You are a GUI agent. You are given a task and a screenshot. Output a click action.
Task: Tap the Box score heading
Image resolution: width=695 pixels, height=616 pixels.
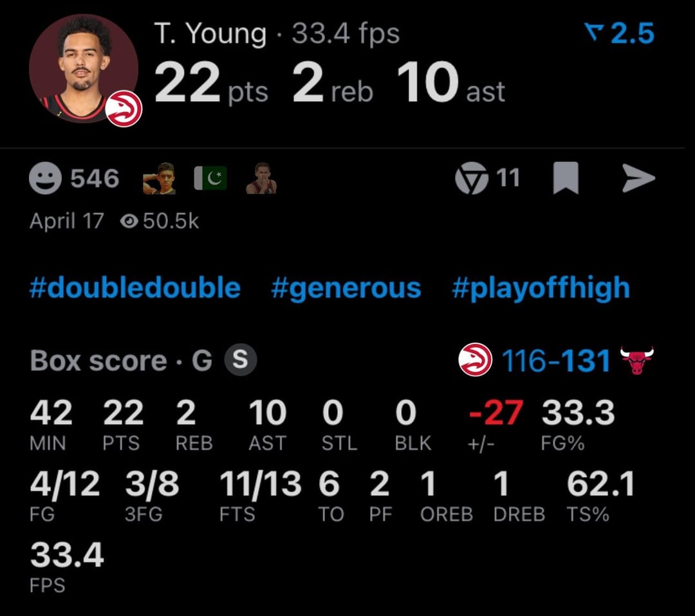click(x=98, y=361)
